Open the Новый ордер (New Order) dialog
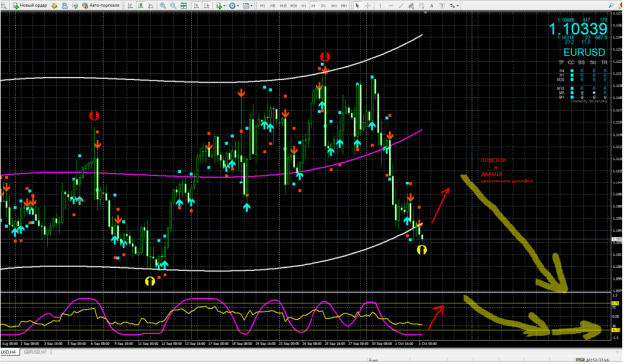Viewport: 624px width, 364px height. [x=30, y=6]
